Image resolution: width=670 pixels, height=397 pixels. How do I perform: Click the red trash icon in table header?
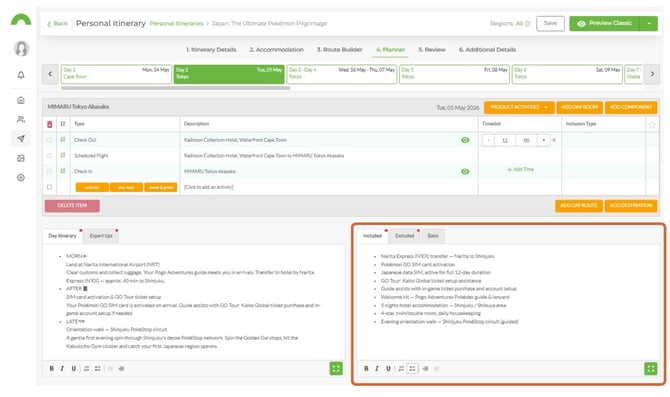click(50, 124)
